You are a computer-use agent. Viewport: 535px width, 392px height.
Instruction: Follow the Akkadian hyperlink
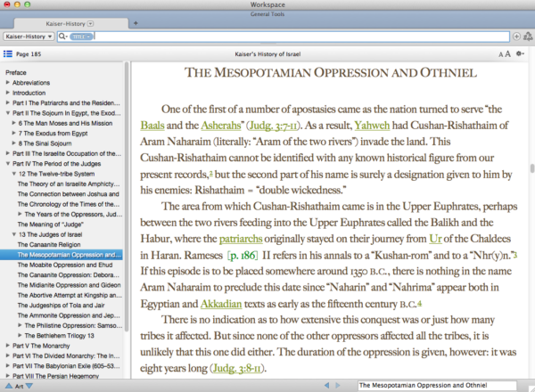(x=221, y=304)
